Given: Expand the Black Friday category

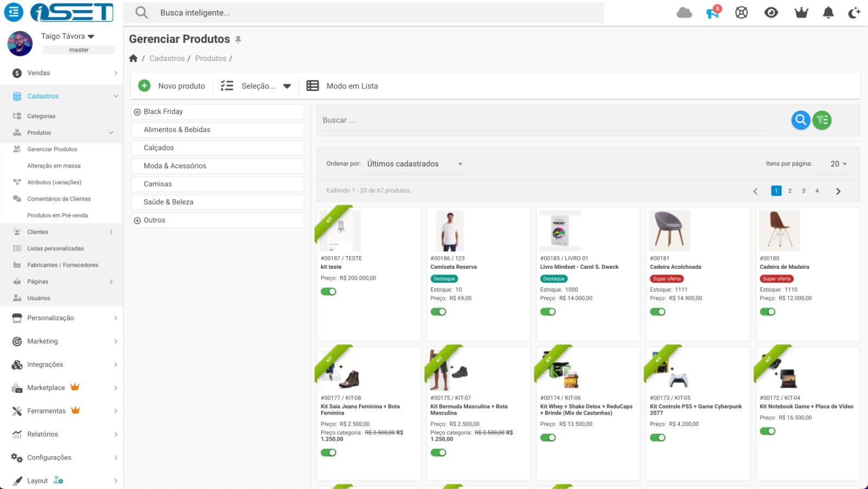Looking at the screenshot, I should [x=137, y=111].
